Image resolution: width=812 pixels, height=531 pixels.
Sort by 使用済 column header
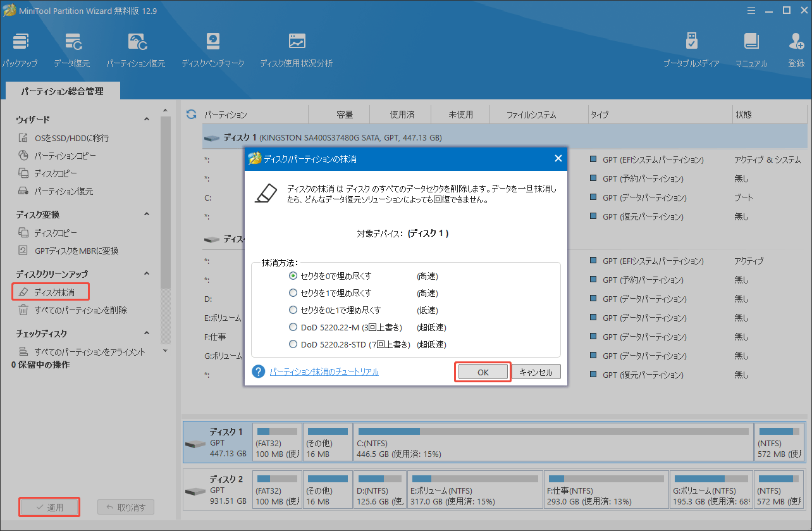(x=401, y=115)
